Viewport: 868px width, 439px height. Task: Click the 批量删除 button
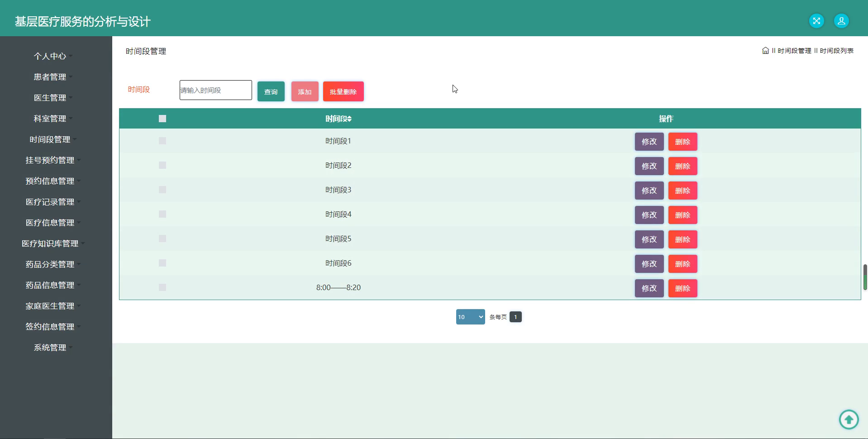coord(343,91)
